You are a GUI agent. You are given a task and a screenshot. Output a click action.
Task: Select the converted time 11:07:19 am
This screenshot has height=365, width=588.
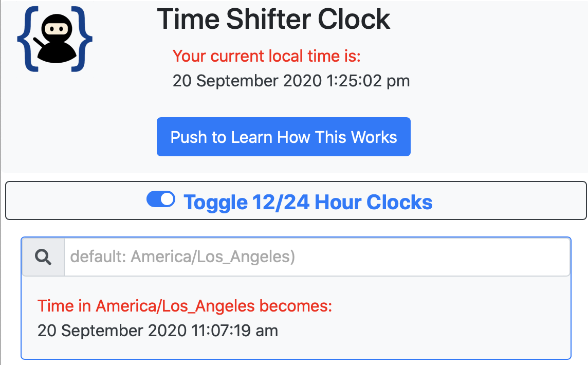pos(226,331)
